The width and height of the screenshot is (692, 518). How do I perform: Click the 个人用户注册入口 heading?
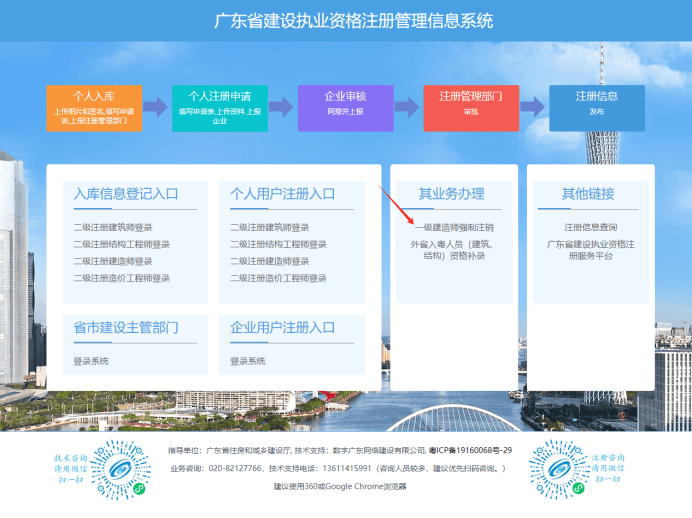(282, 194)
